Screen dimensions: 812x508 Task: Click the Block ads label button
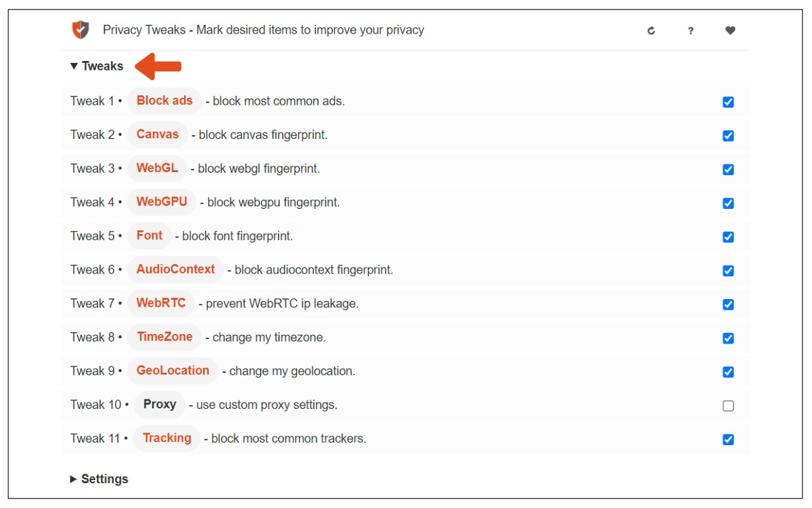(164, 100)
